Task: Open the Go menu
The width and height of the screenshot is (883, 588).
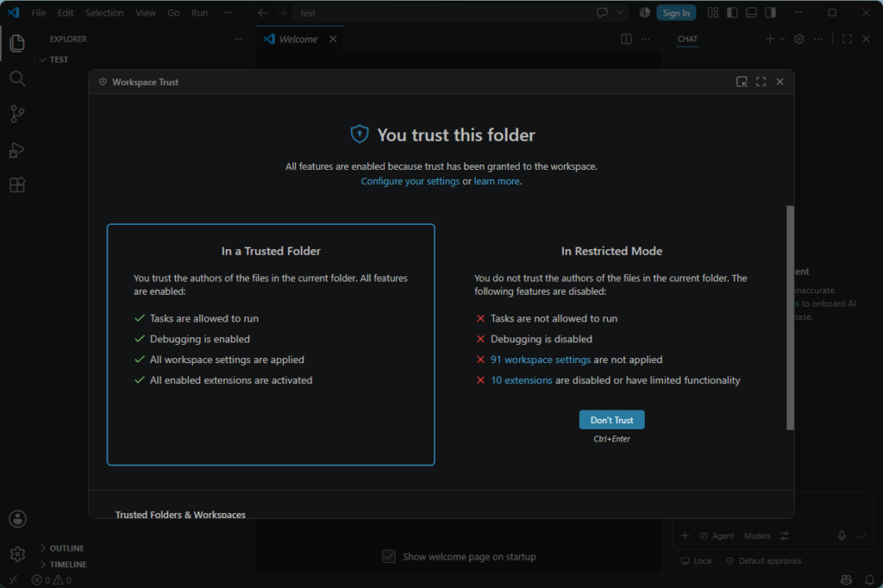Action: click(x=173, y=12)
